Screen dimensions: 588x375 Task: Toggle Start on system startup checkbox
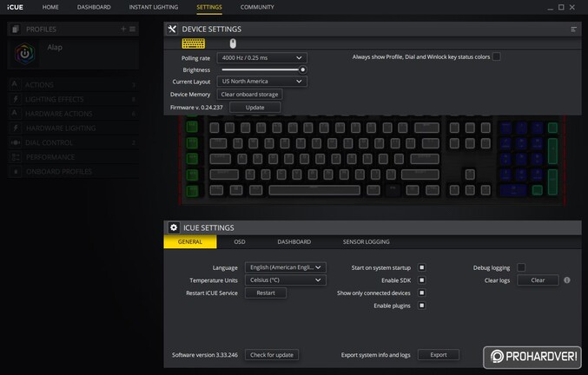422,267
